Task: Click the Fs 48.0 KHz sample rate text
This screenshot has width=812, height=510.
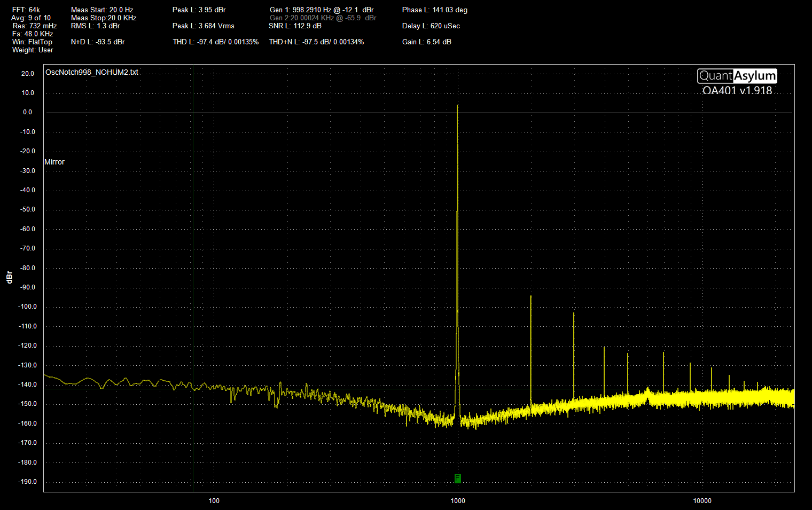Action: point(33,34)
